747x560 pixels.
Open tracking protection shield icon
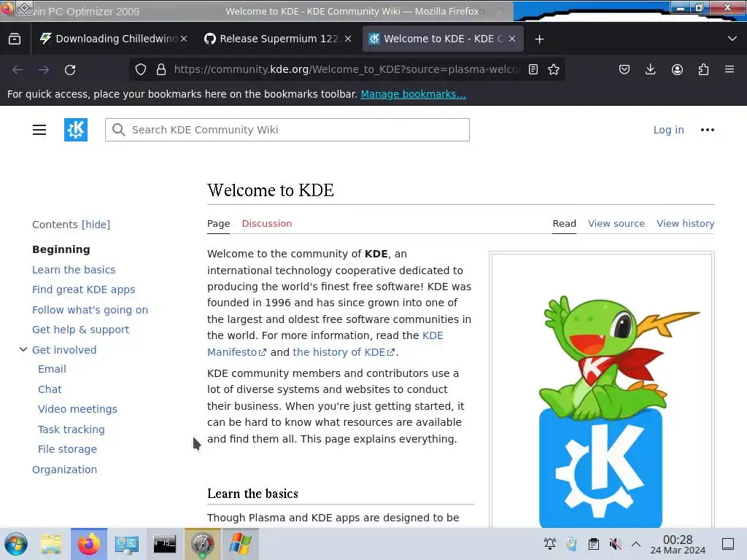(x=141, y=69)
